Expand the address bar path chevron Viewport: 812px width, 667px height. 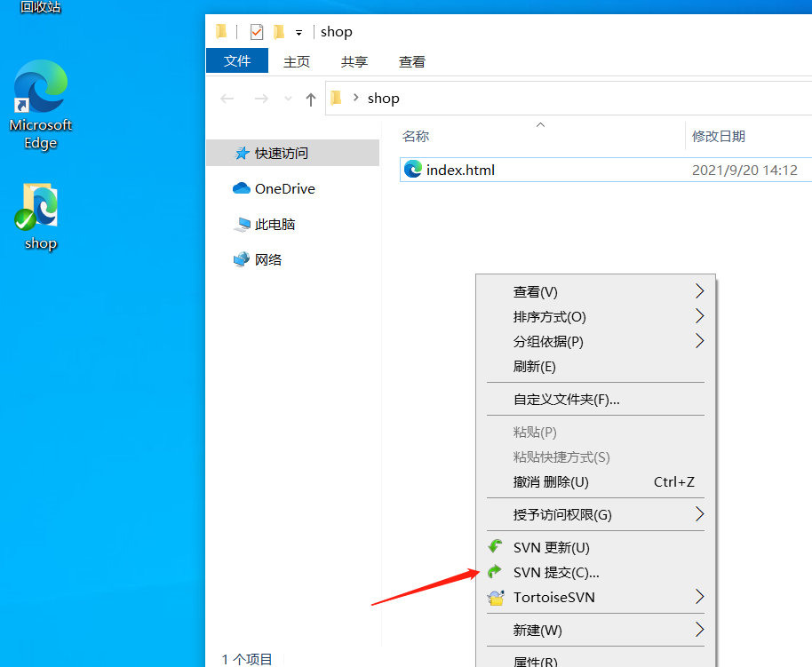(355, 98)
